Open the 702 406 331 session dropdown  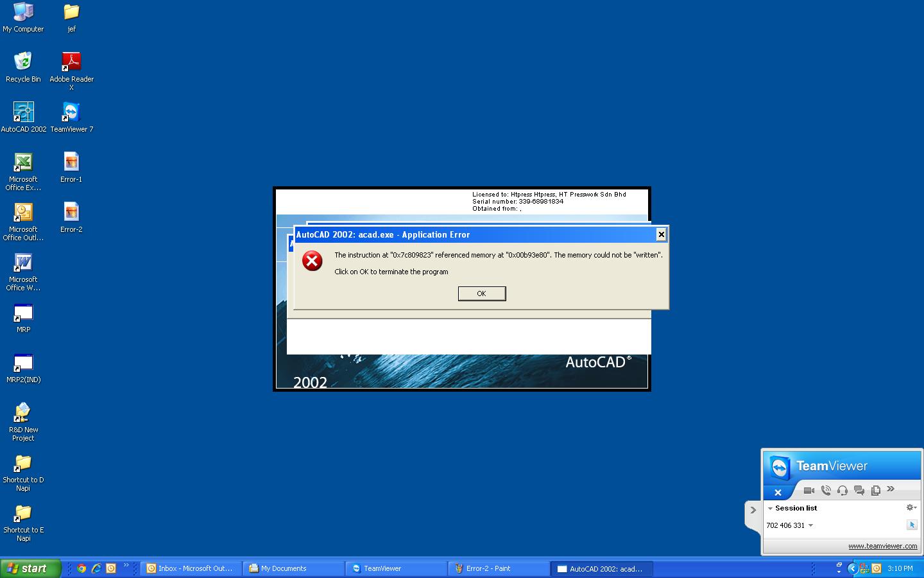(x=810, y=525)
